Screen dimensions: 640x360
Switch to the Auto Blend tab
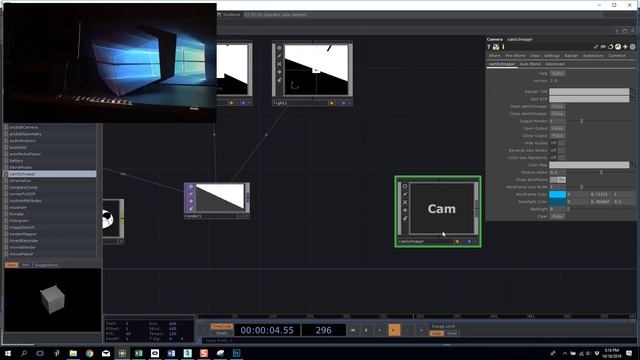click(x=530, y=64)
